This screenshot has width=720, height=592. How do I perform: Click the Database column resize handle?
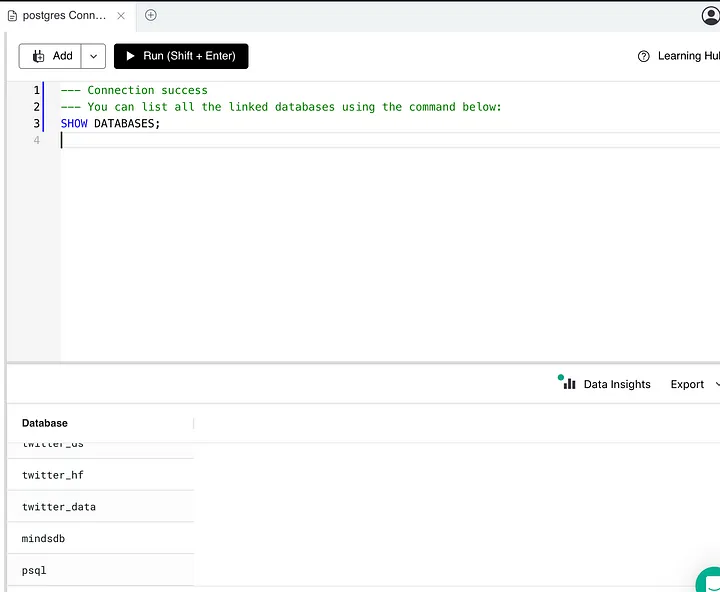pyautogui.click(x=193, y=423)
